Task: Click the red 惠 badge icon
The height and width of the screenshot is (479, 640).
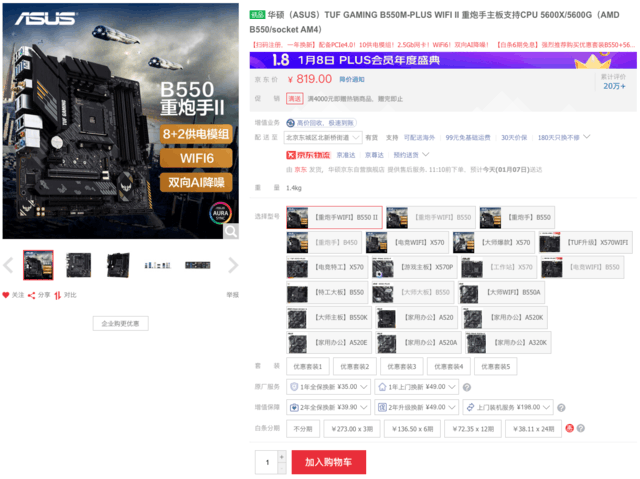Action: (569, 428)
